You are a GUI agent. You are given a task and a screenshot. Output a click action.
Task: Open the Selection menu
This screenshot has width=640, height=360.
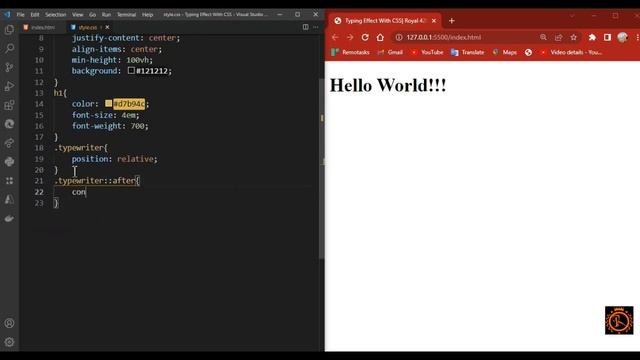[56, 14]
